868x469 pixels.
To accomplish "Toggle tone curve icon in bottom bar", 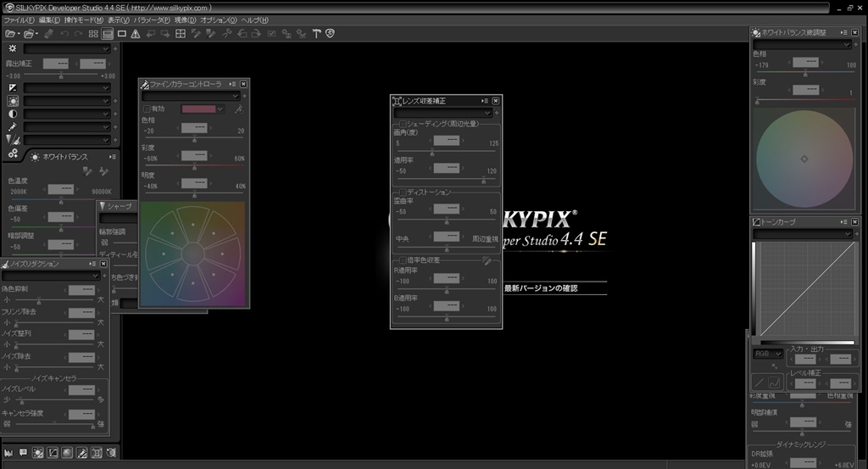I will pyautogui.click(x=53, y=453).
